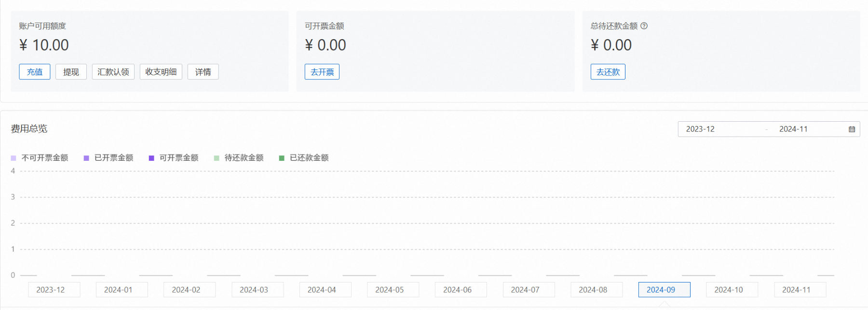
Task: Open 汇款认领 remittance claim
Action: point(113,72)
